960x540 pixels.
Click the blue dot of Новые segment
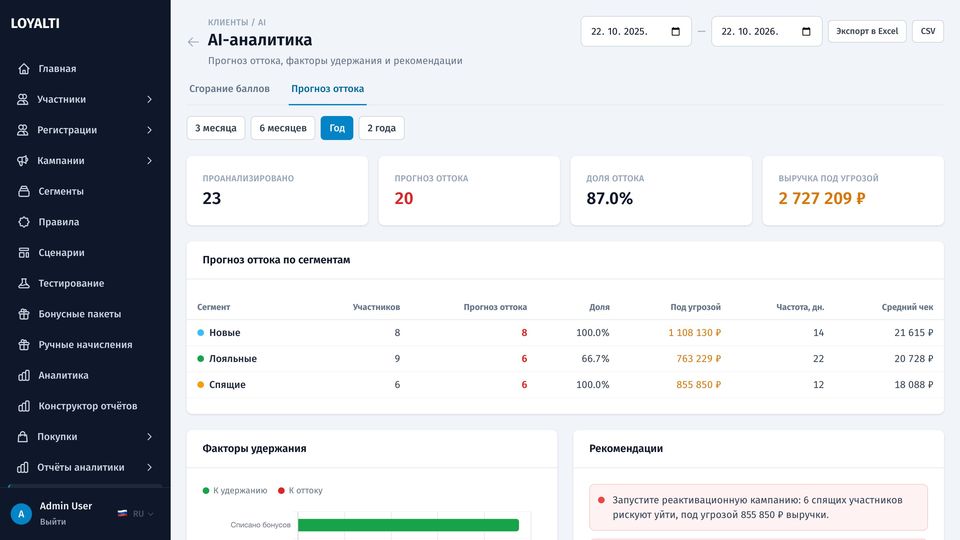point(200,332)
